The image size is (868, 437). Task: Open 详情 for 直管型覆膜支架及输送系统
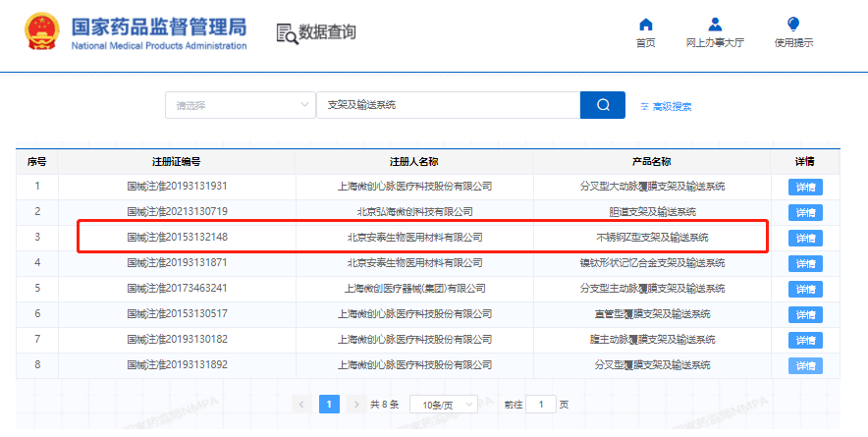(x=805, y=314)
